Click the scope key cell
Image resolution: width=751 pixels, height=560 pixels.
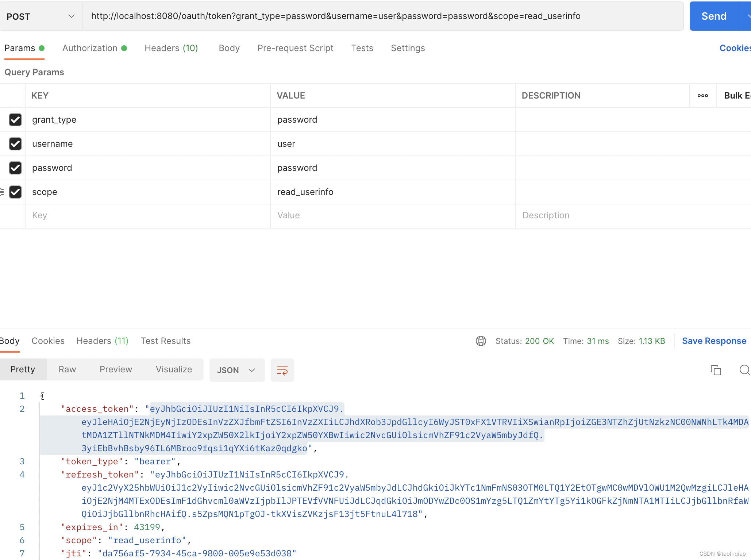point(147,192)
